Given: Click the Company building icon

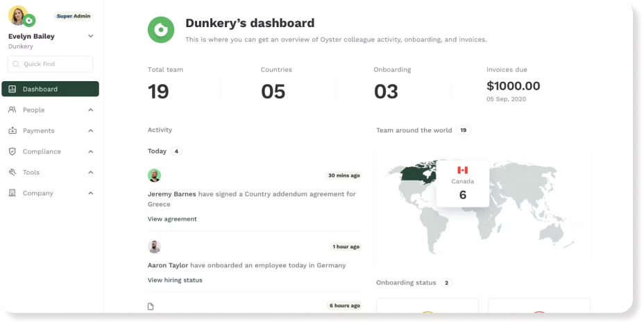Looking at the screenshot, I should [x=12, y=193].
